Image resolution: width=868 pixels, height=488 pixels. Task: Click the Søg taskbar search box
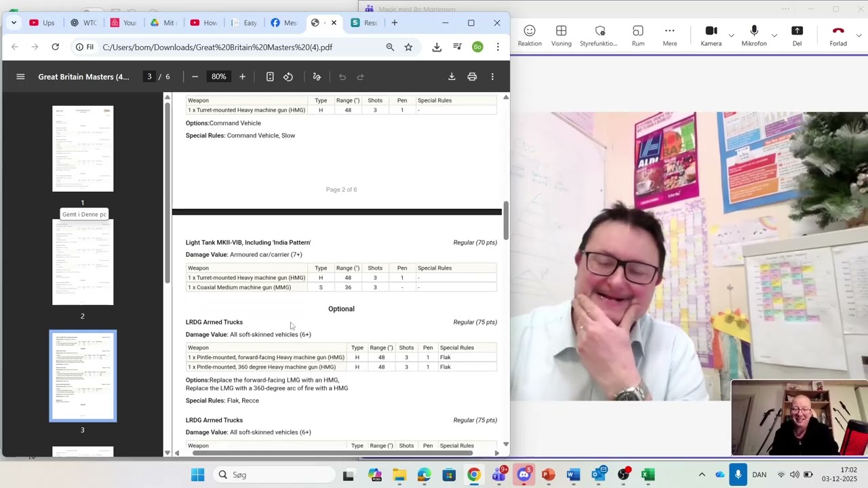(x=274, y=474)
